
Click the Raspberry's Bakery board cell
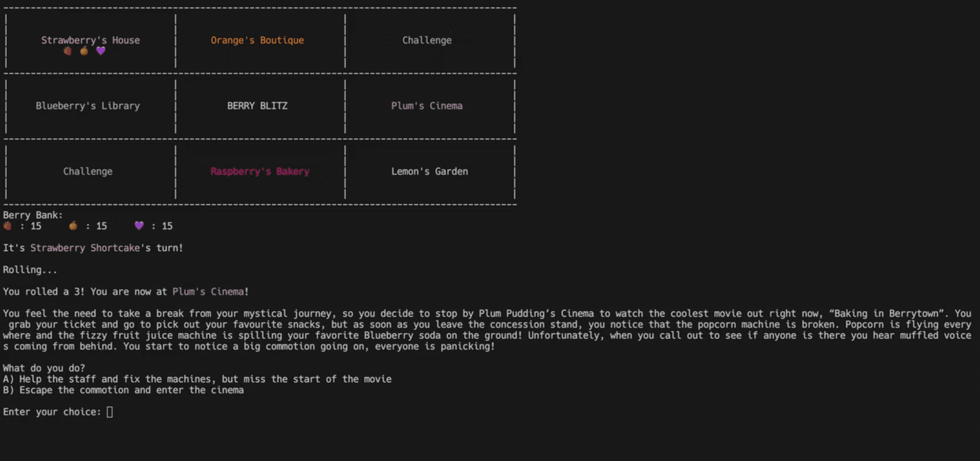click(260, 172)
